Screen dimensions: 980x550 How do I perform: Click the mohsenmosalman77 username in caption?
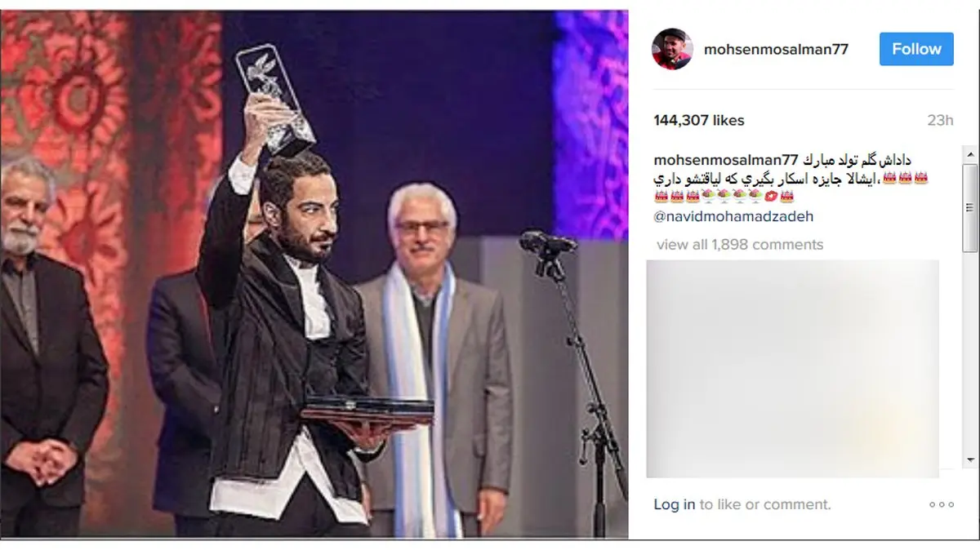[726, 158]
